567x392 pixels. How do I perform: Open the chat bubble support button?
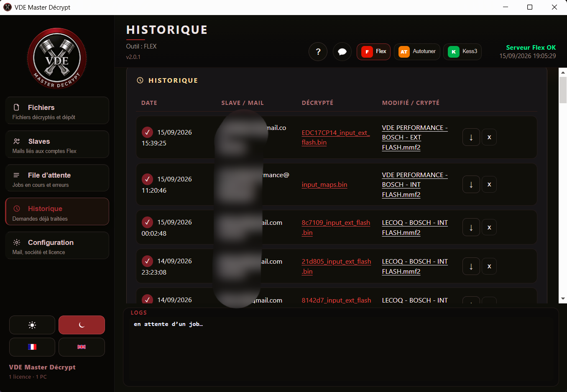(x=342, y=52)
